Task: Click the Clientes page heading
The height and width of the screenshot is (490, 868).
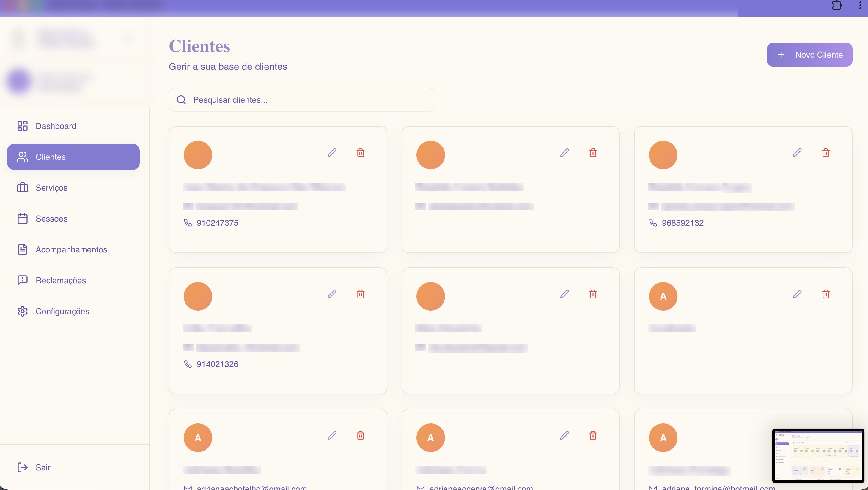Action: 199,46
